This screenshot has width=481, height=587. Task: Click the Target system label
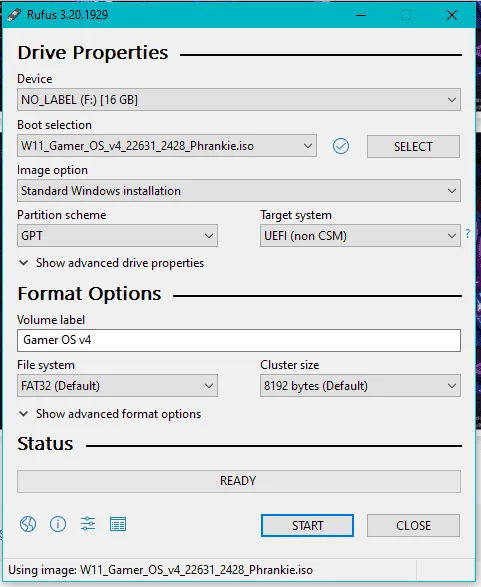(296, 215)
